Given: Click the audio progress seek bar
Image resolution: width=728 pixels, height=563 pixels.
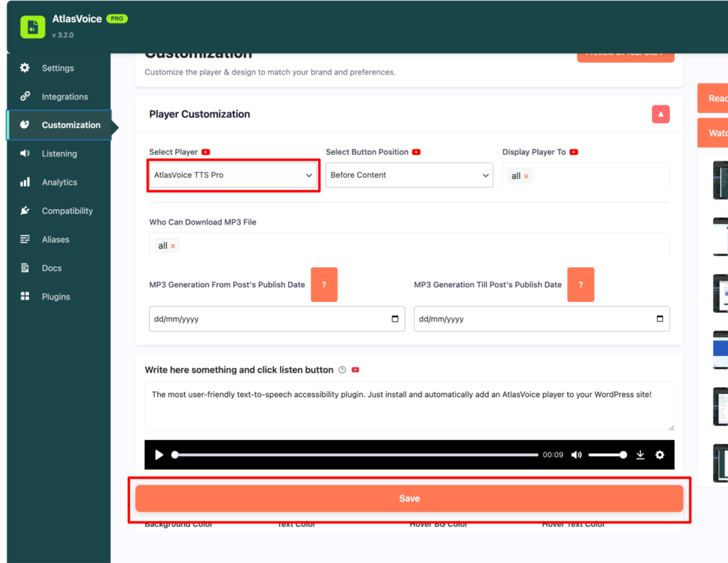Looking at the screenshot, I should 355,455.
